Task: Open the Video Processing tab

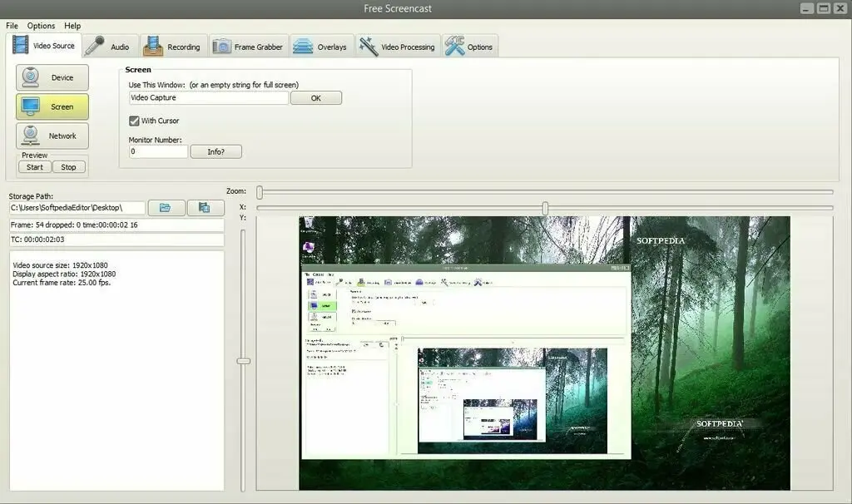Action: click(398, 47)
